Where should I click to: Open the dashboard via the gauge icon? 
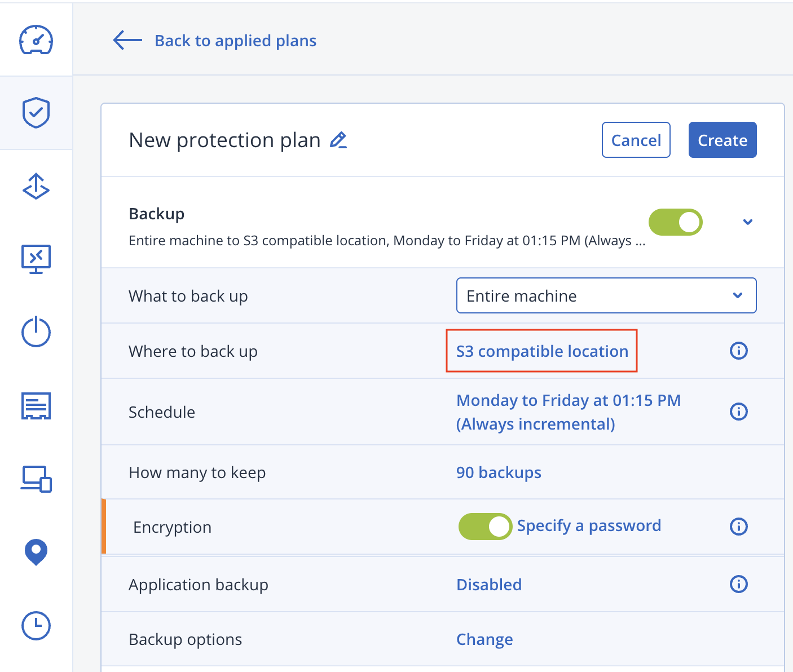click(36, 39)
